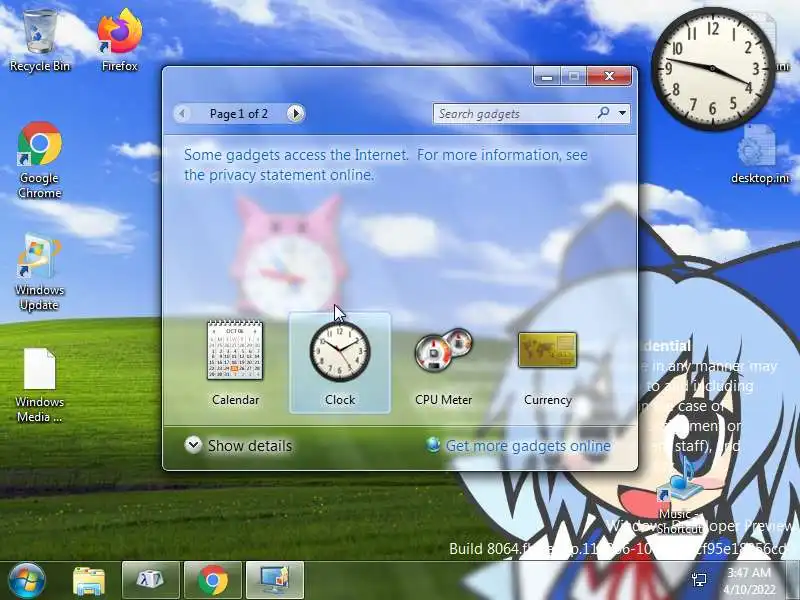800x600 pixels.
Task: Click the previous page arrow
Action: (182, 113)
